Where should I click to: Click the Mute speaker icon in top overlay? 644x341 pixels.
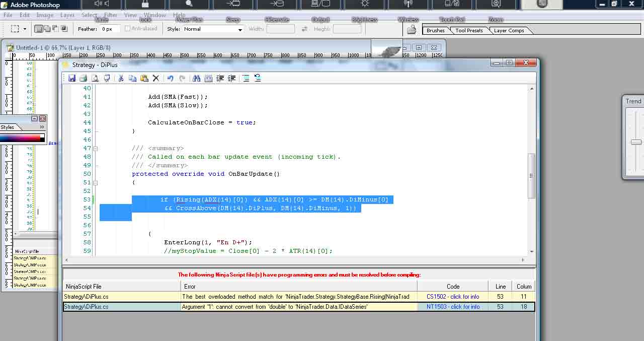pos(102,4)
